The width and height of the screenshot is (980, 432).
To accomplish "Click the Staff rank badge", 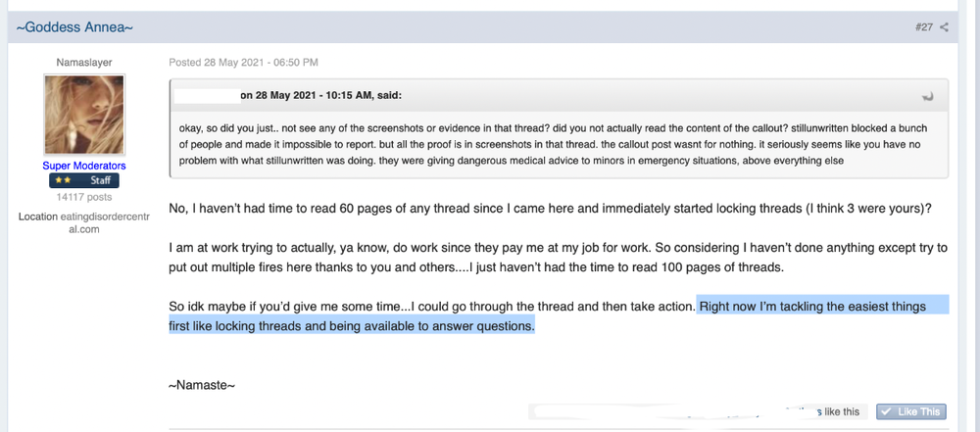I will coord(83,180).
